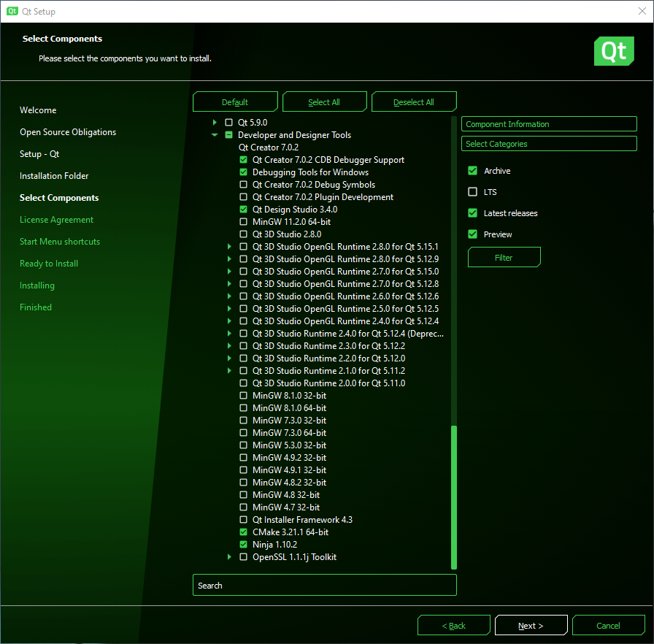
Task: Expand the Qt 5.9.0 tree node
Action: coord(215,122)
